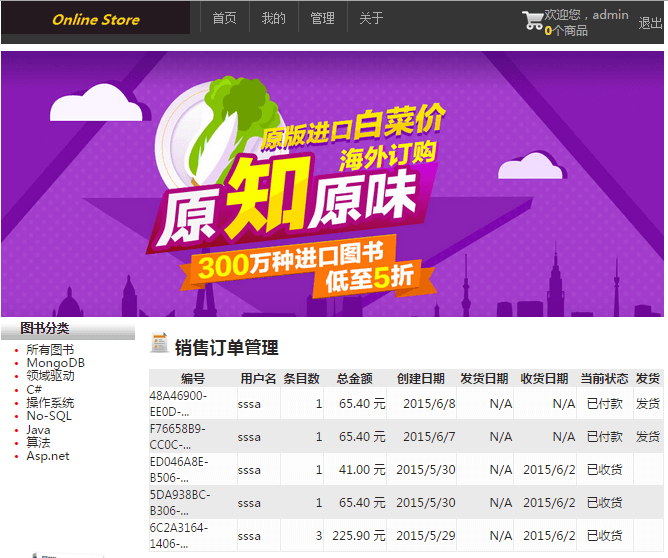The height and width of the screenshot is (558, 668).
Task: Open the 我的 menu item
Action: (x=274, y=18)
